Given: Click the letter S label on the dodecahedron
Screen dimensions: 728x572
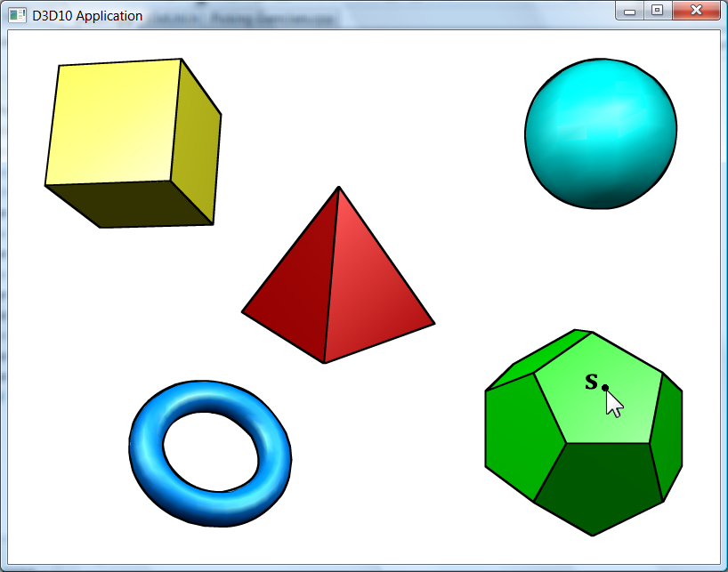Looking at the screenshot, I should click(x=591, y=383).
